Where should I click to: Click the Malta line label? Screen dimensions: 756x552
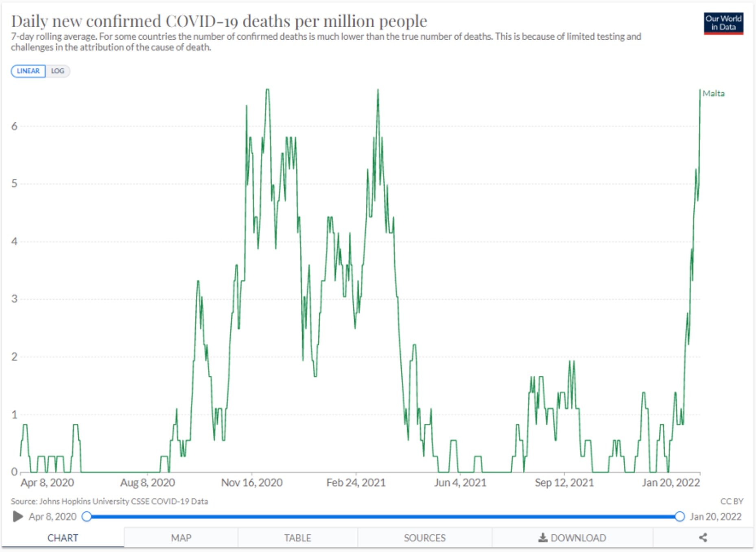[713, 94]
